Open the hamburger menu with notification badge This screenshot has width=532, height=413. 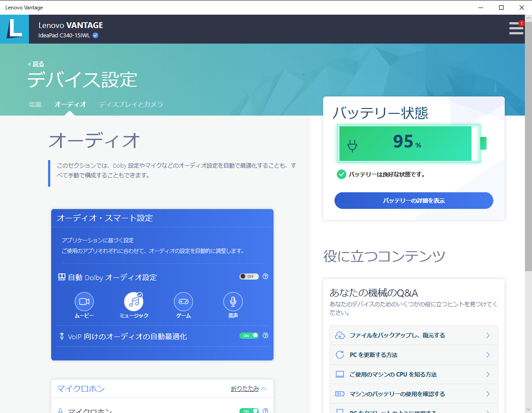[516, 28]
